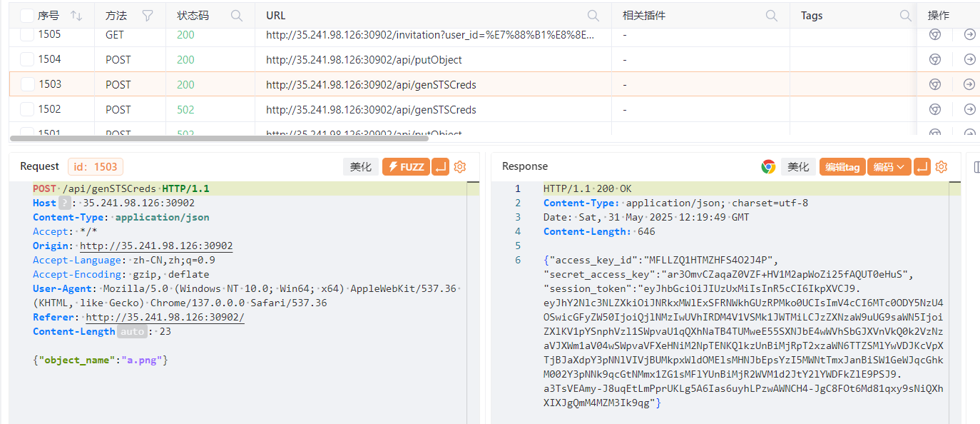The height and width of the screenshot is (424, 980).
Task: Expand the 编码 dropdown in Response panel
Action: point(889,167)
